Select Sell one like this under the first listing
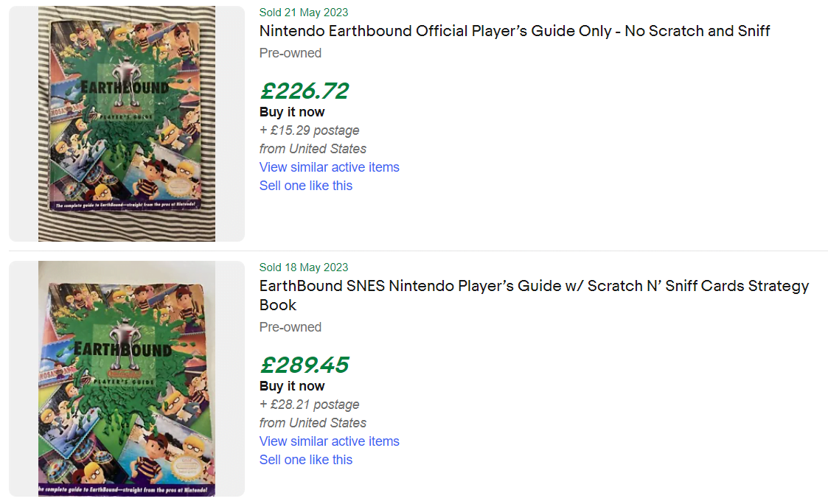828x504 pixels. tap(305, 186)
